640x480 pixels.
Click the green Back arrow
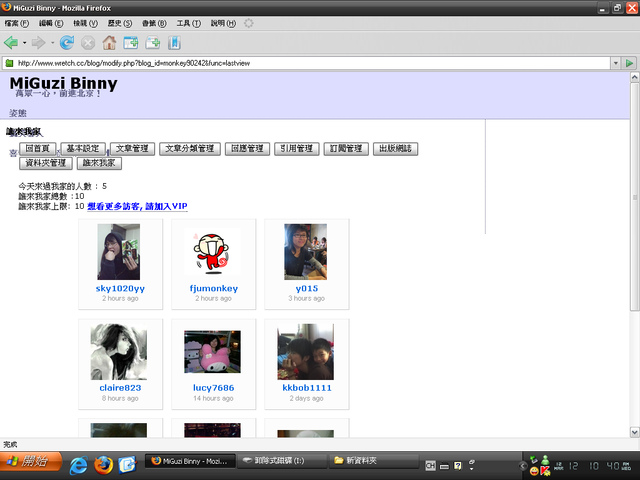[11, 42]
